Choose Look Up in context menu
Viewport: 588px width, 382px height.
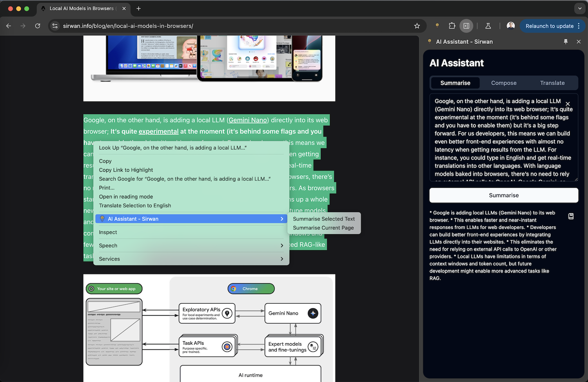pos(191,148)
